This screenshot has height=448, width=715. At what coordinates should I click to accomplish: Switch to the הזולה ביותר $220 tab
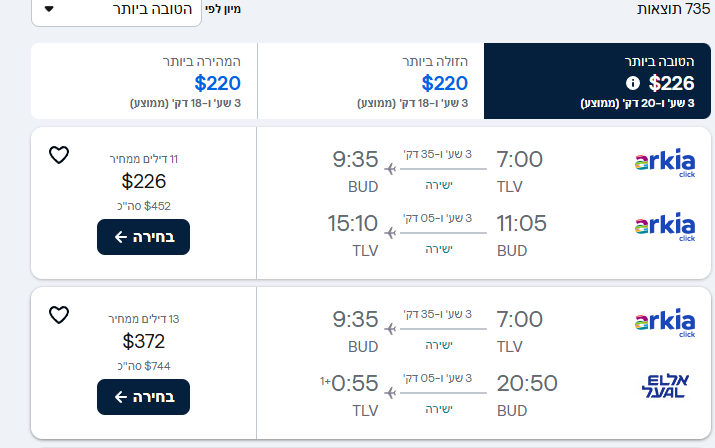coord(370,81)
